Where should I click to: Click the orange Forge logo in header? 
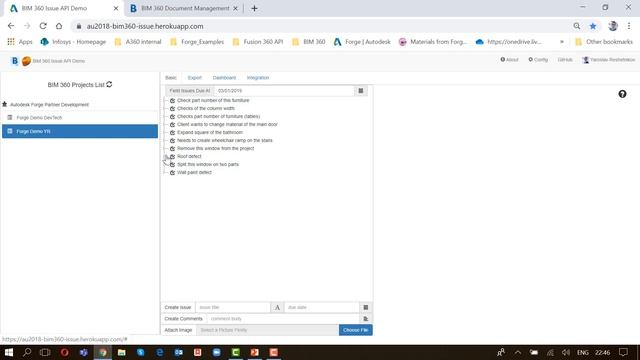(x=26, y=61)
